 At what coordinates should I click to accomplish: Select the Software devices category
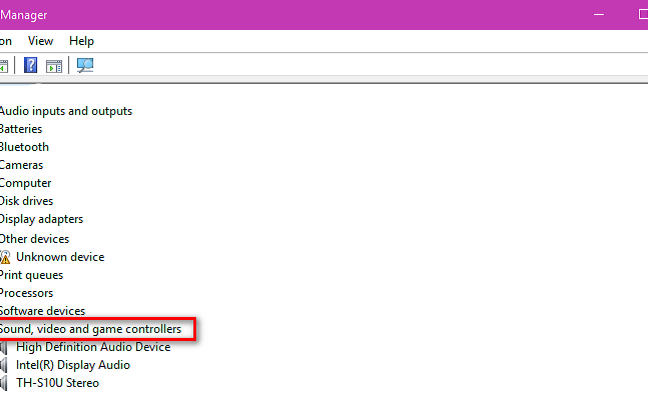click(42, 311)
